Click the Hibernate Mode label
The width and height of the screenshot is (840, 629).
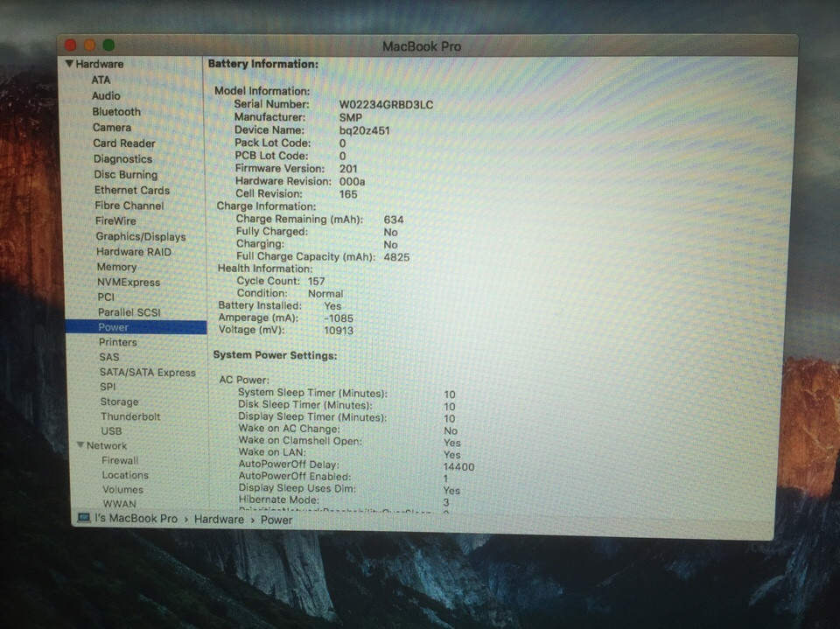coord(278,500)
